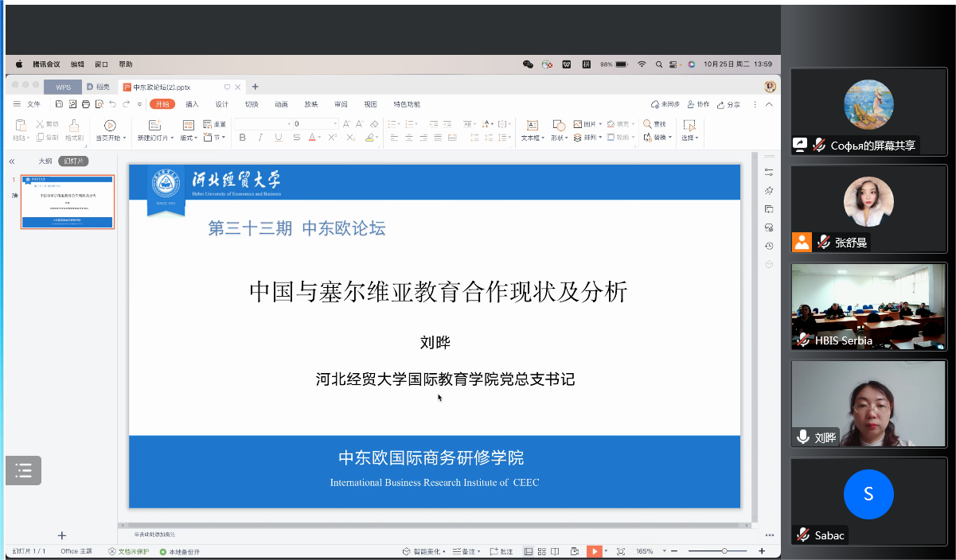This screenshot has height=560, width=956.
Task: Open the 审阅 (Review) ribbon tab
Action: [341, 104]
